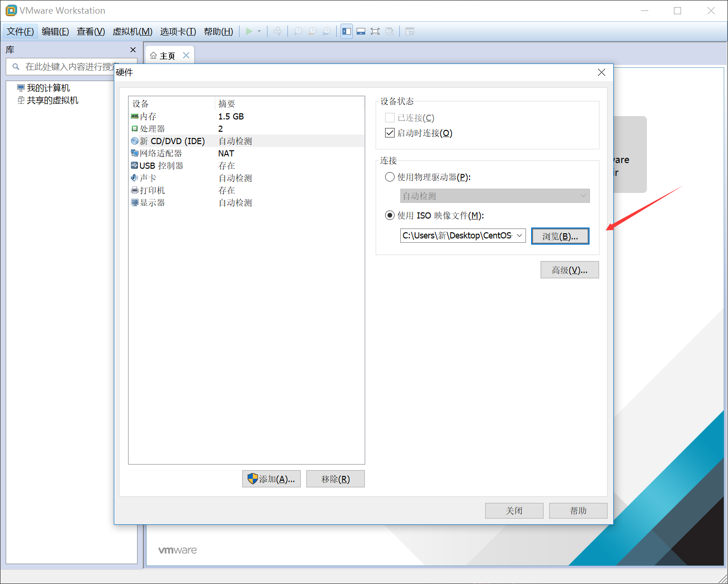Click the 1.5 GB memory summary value
This screenshot has width=728, height=584.
pyautogui.click(x=231, y=116)
